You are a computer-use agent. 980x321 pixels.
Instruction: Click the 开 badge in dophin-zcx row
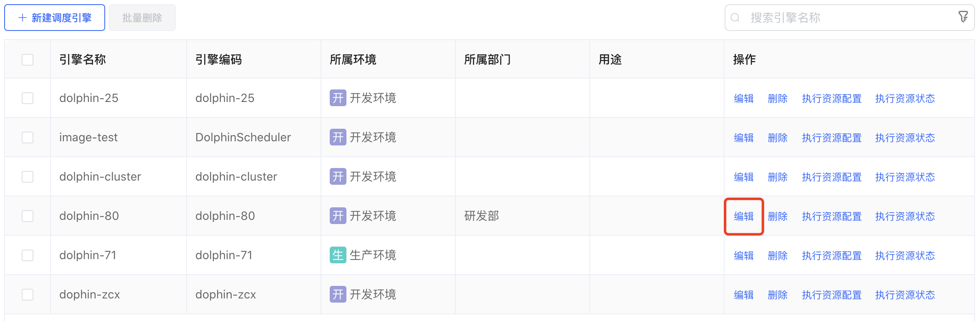[338, 294]
